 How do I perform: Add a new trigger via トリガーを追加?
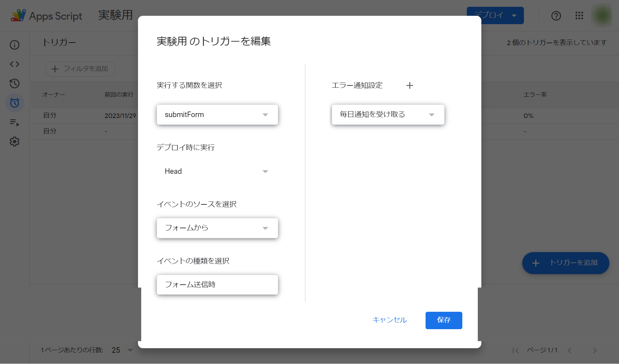point(565,263)
